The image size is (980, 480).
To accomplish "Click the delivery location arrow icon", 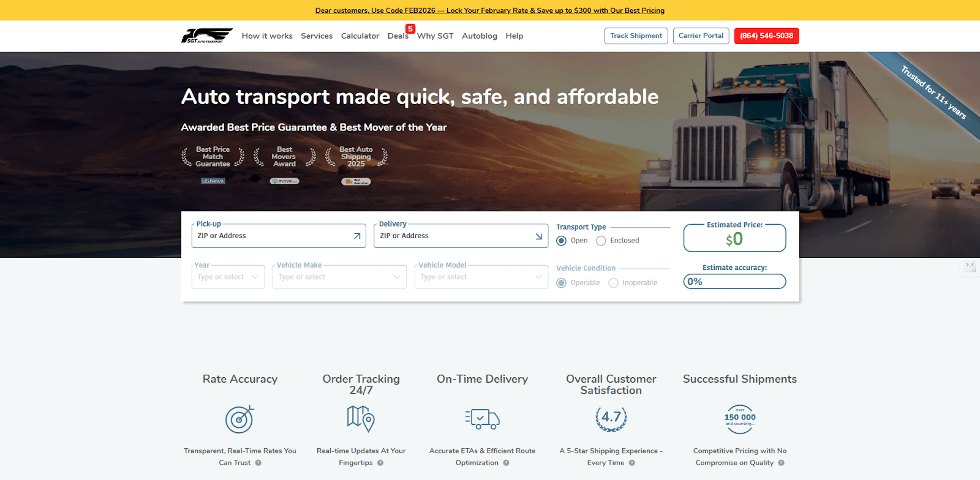I will 539,236.
